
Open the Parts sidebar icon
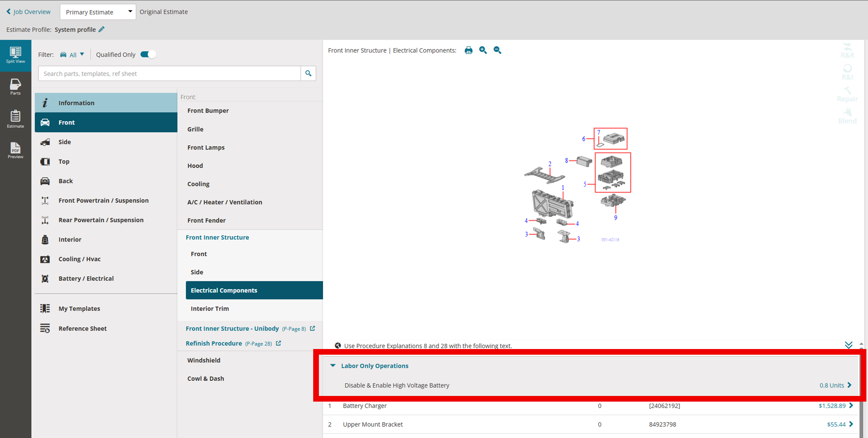(15, 87)
